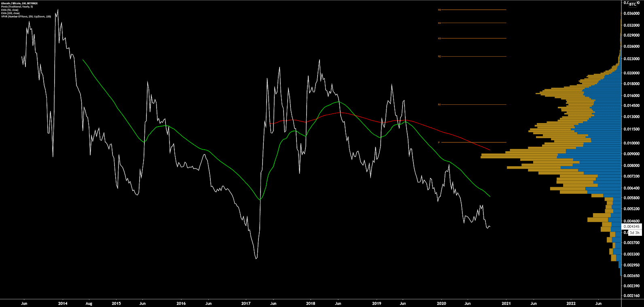Select the R2 pivot resistance label

439,57
